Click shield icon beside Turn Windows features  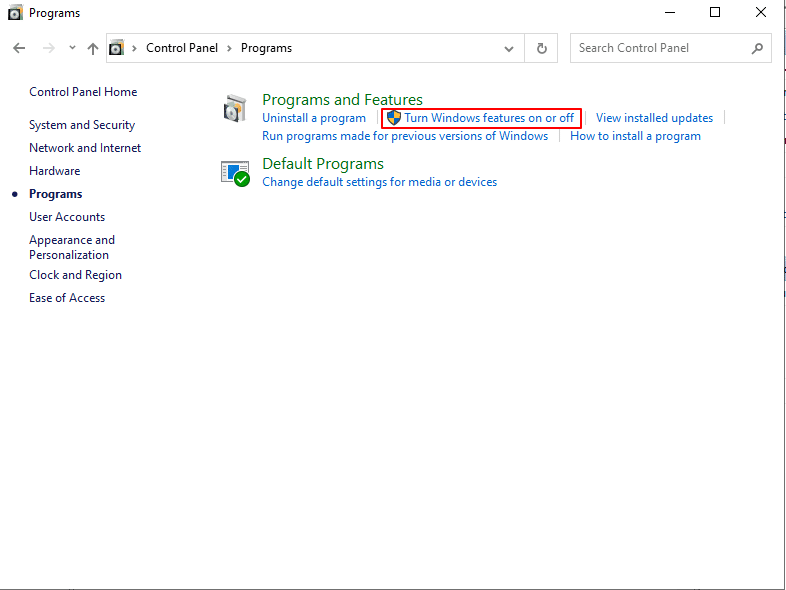394,118
